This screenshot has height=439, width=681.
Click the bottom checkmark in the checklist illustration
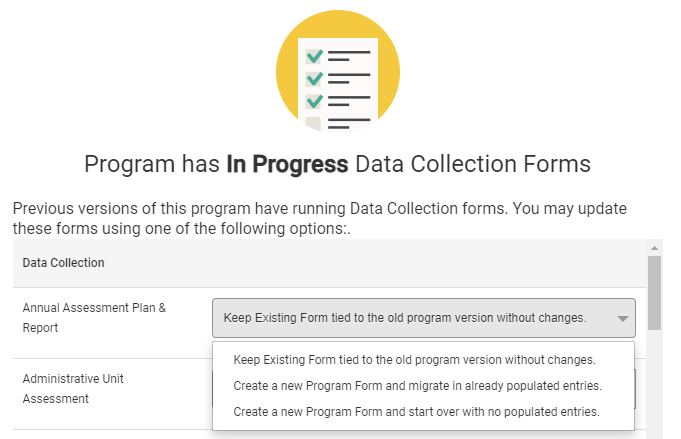click(315, 101)
